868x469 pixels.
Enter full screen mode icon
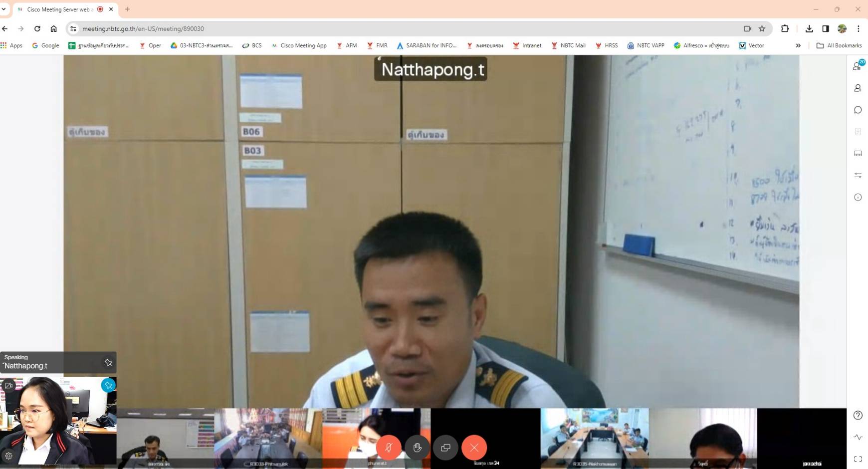coord(858,459)
